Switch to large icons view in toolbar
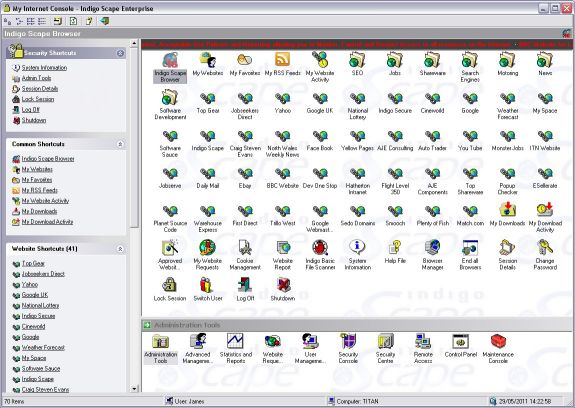 (7, 21)
